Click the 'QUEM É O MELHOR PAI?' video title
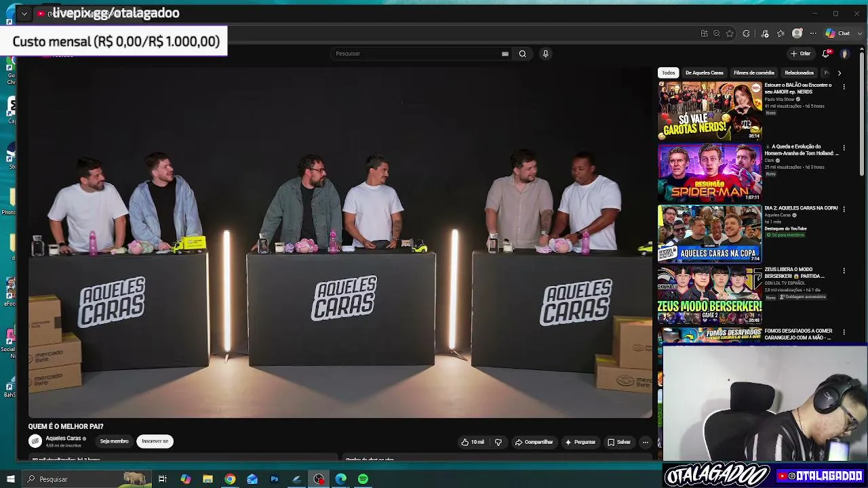Image resolution: width=868 pixels, height=488 pixels. [x=66, y=426]
